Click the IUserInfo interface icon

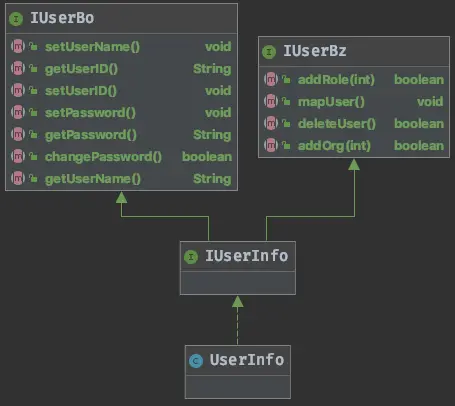[x=191, y=257]
